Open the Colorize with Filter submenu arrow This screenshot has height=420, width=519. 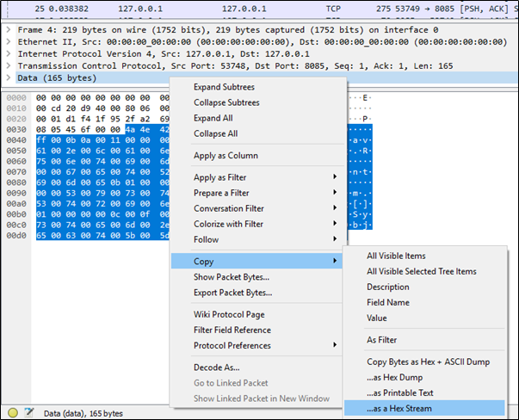335,224
